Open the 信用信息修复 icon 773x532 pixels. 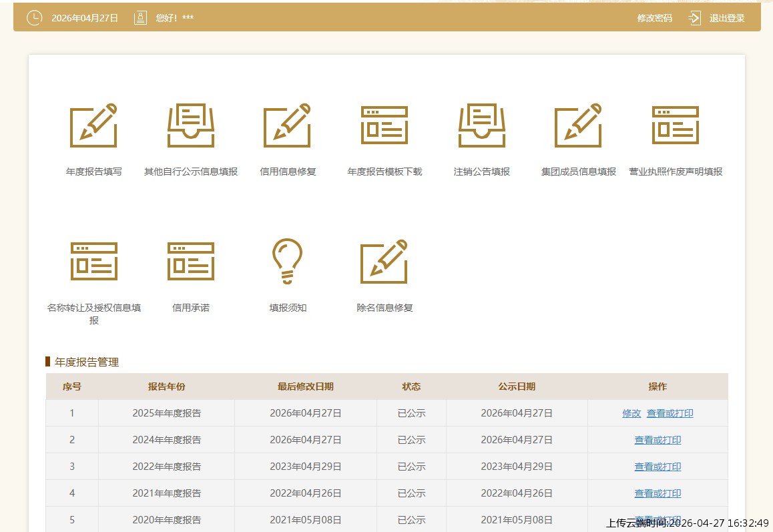tap(287, 125)
